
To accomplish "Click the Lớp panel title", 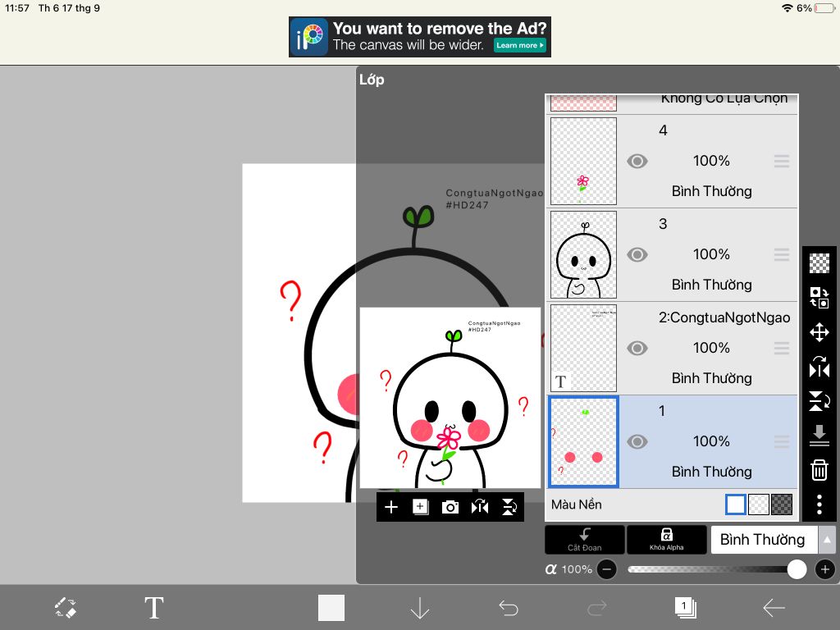I will click(x=372, y=80).
